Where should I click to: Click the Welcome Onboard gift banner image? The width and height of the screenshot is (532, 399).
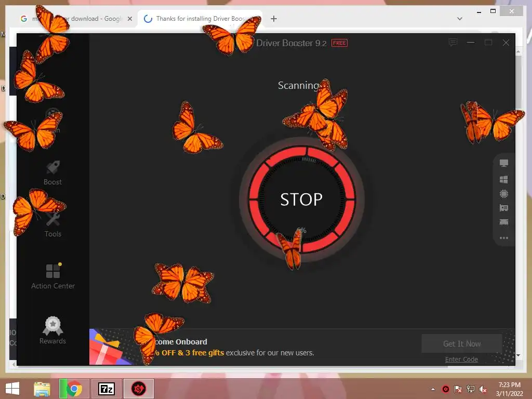(112, 347)
